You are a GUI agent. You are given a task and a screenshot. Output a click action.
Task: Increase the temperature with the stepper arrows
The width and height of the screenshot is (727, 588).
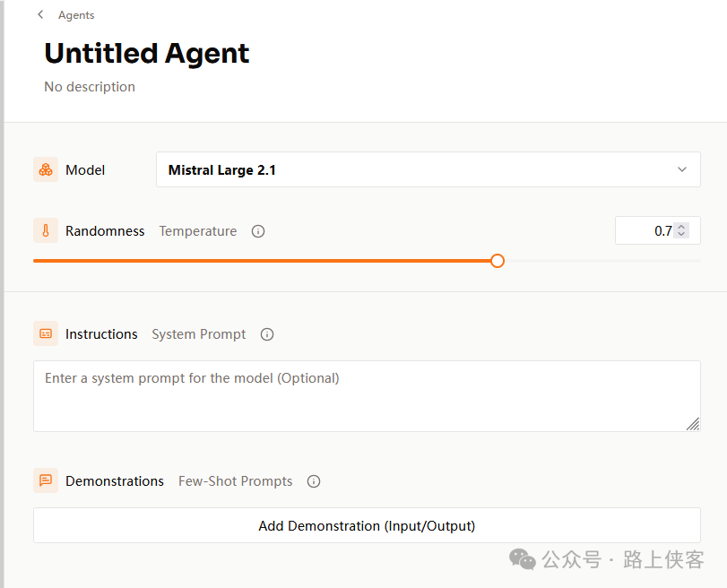681,227
